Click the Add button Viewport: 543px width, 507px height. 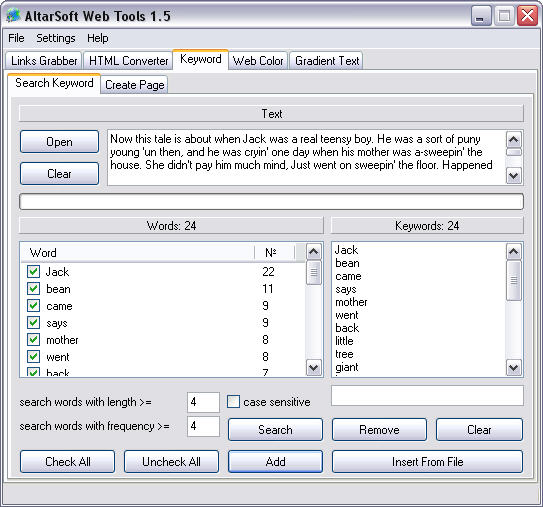(x=275, y=461)
